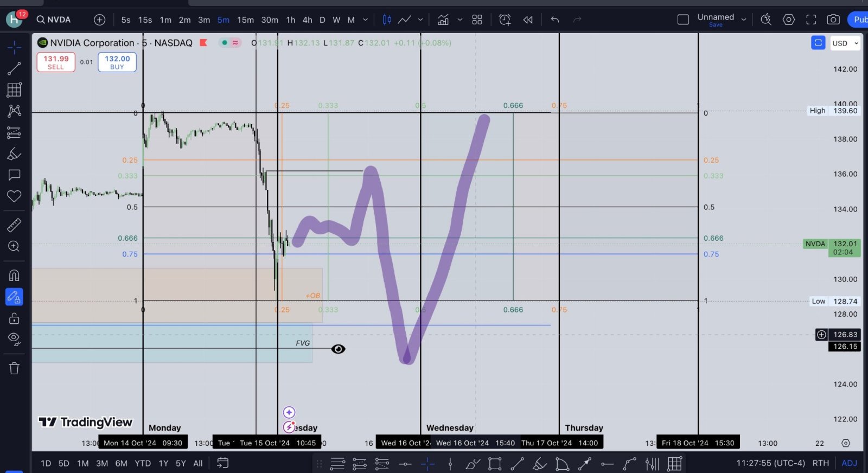Select the 3M date range
868x473 pixels.
click(102, 463)
